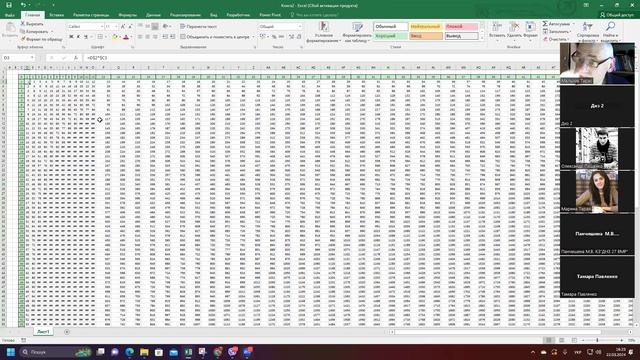The width and height of the screenshot is (640, 360).
Task: Toggle bold formatting
Action: (71, 37)
